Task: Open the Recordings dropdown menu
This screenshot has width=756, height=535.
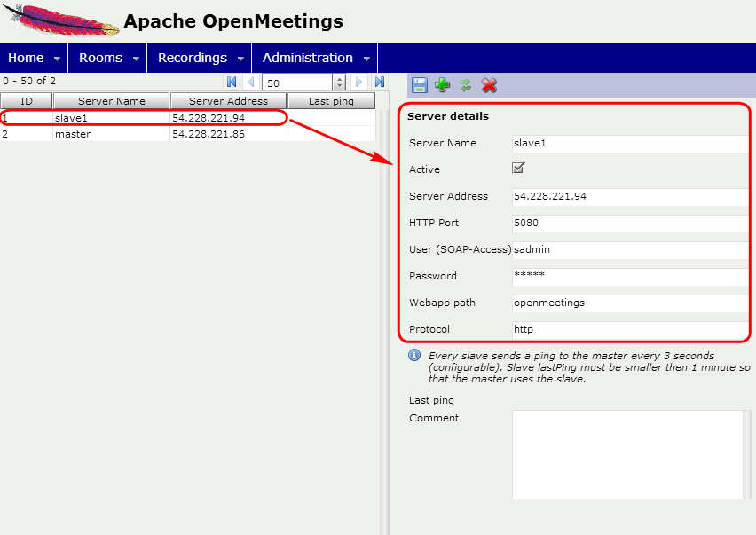Action: point(201,58)
